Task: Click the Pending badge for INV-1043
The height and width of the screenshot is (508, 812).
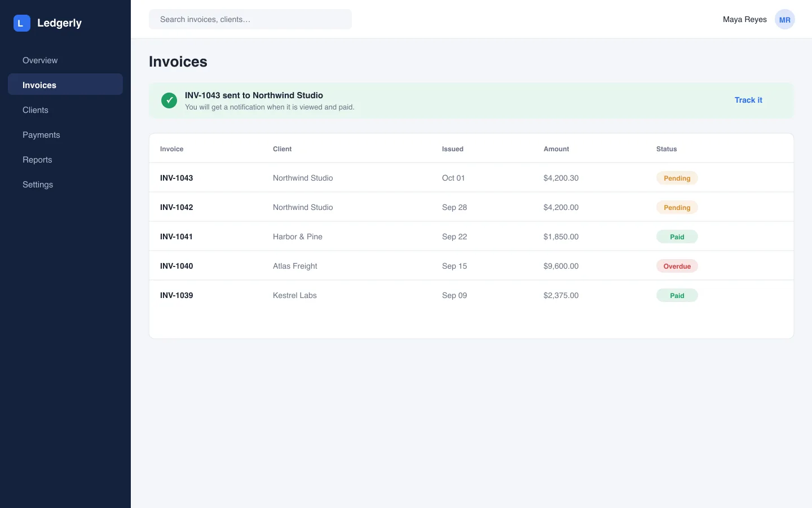Action: click(677, 178)
